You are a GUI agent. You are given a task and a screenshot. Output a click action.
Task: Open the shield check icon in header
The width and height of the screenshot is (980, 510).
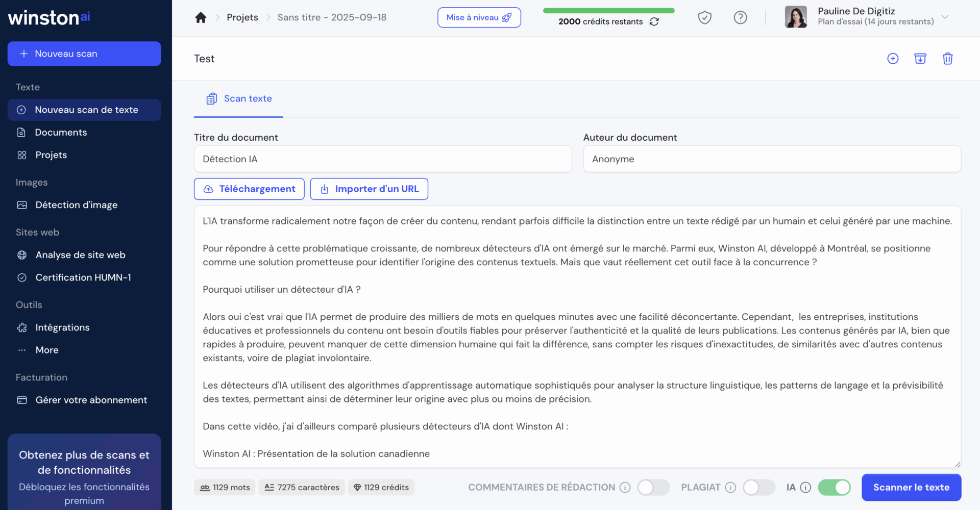[704, 17]
